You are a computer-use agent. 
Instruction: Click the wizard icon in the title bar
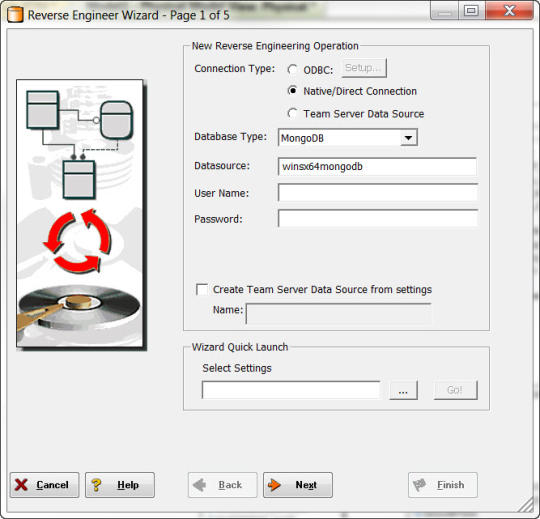point(15,14)
